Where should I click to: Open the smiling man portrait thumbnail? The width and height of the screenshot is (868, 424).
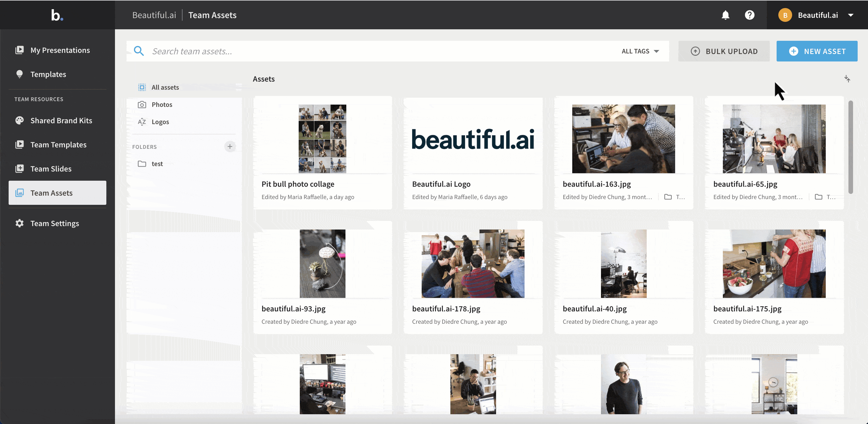623,384
